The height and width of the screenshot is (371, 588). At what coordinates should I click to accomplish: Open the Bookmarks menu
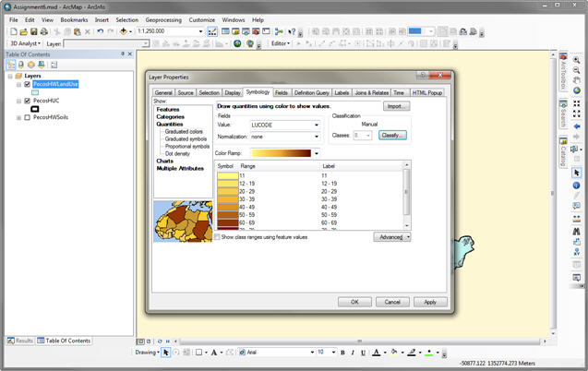coord(74,20)
